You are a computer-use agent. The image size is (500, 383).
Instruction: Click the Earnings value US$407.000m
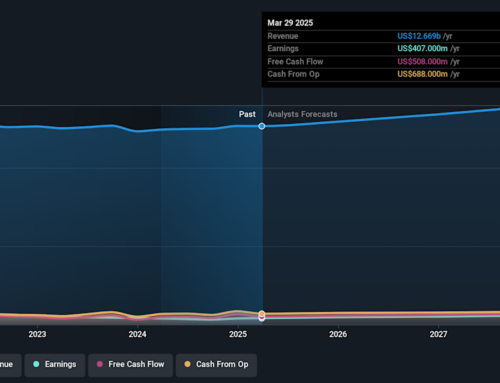pyautogui.click(x=422, y=49)
